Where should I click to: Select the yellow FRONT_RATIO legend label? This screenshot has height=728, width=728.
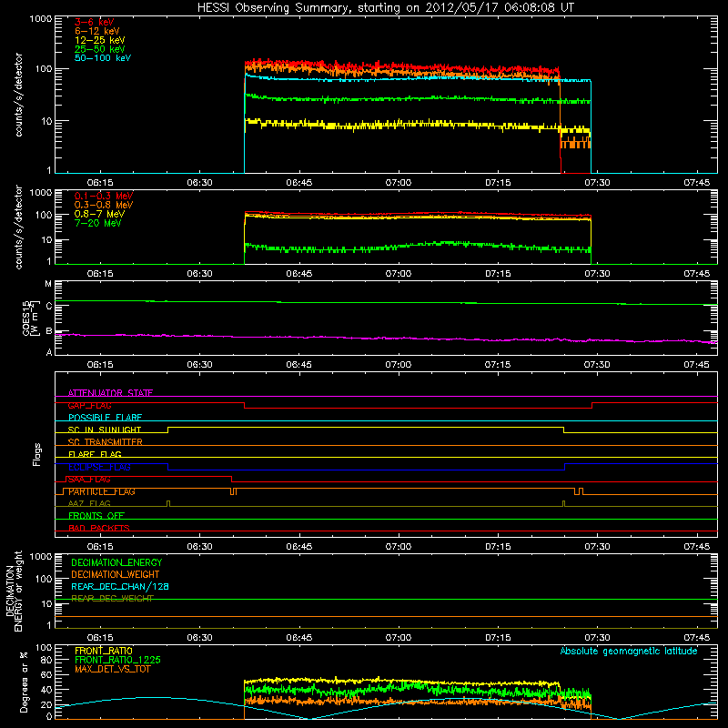click(104, 651)
